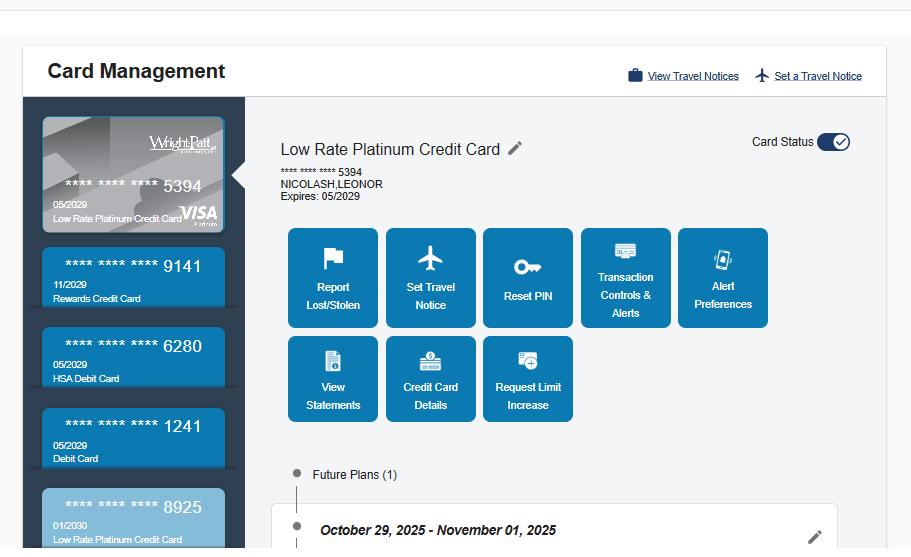Open the Credit Card Details tile
Viewport: 911px width, 557px height.
[431, 379]
